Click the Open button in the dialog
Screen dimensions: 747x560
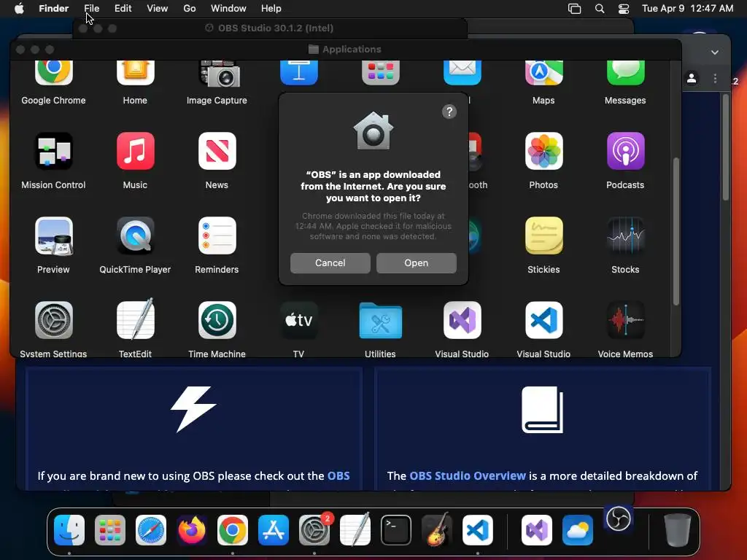pos(417,262)
